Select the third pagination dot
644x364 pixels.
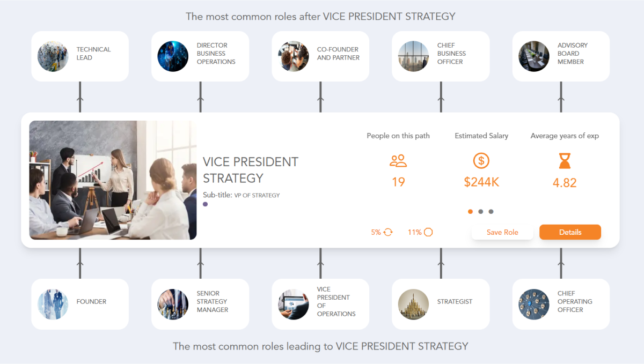(x=491, y=211)
